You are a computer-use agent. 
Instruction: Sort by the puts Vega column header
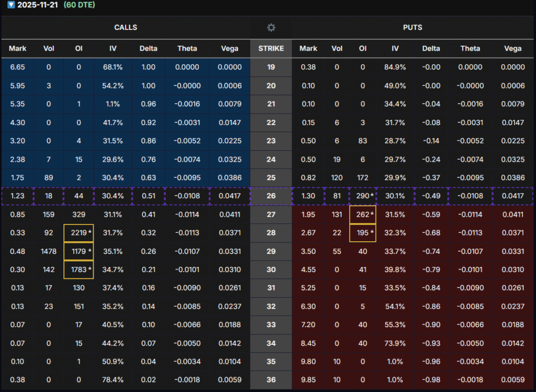coord(512,49)
